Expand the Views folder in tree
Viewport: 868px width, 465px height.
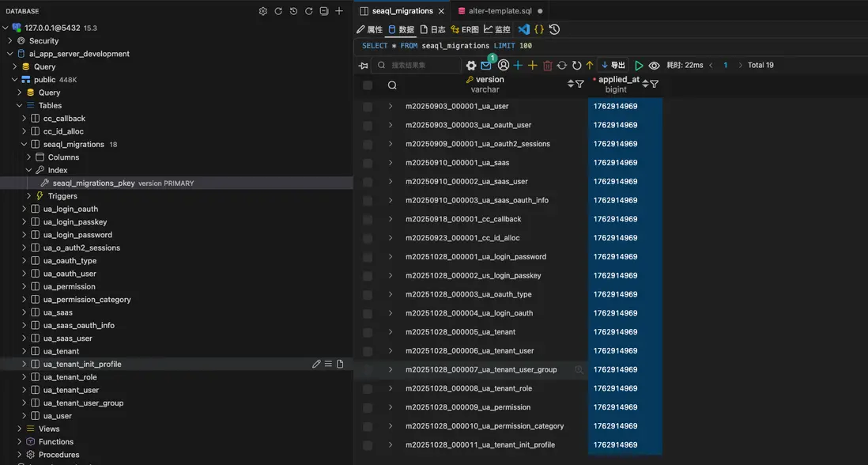pyautogui.click(x=20, y=429)
